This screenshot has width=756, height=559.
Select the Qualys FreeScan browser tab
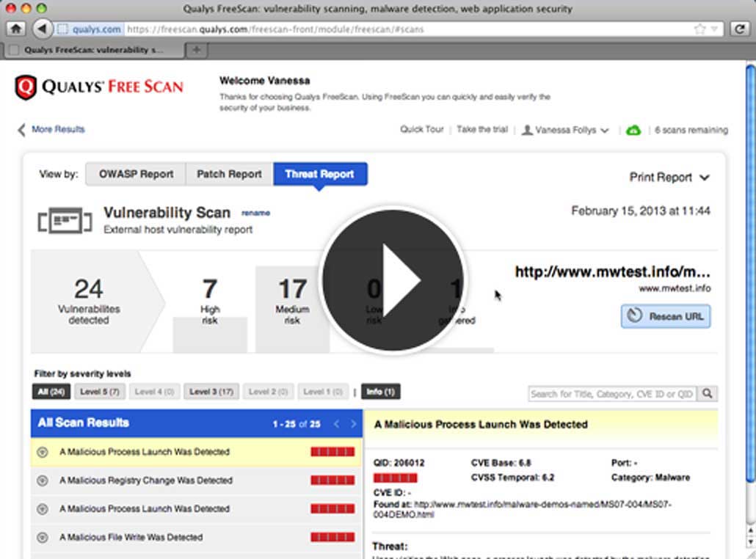click(x=94, y=50)
